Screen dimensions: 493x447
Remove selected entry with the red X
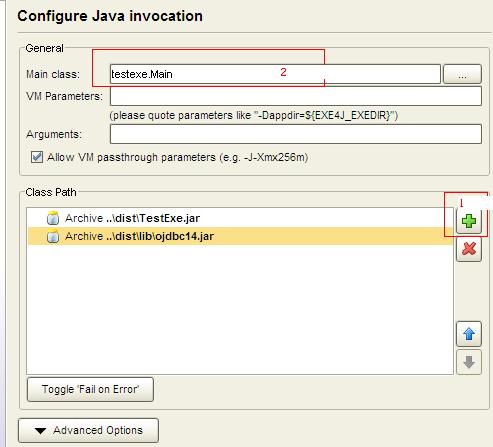(469, 249)
